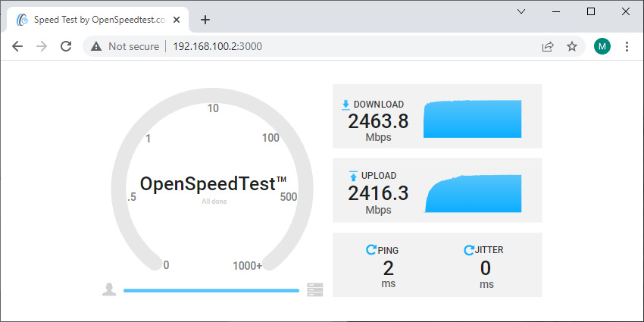Click the .5 gauge mark

[x=132, y=197]
